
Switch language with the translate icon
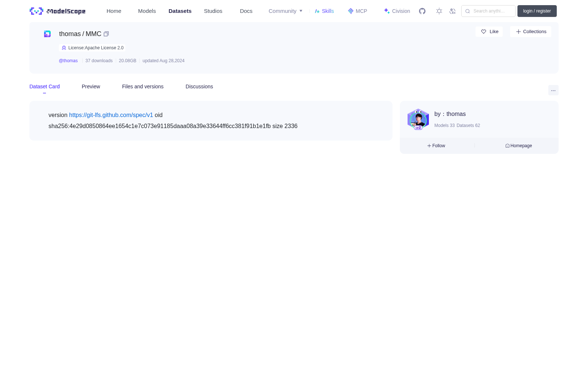(452, 11)
